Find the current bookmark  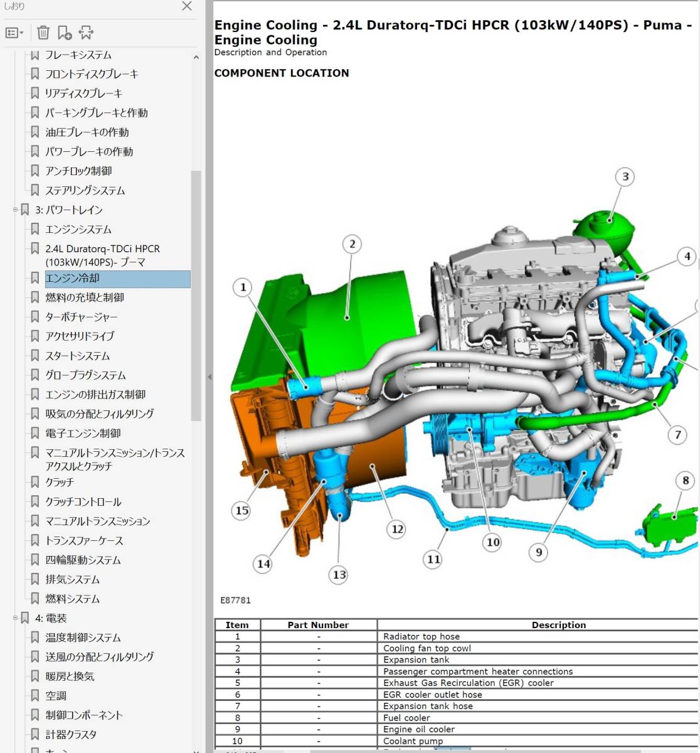86,33
